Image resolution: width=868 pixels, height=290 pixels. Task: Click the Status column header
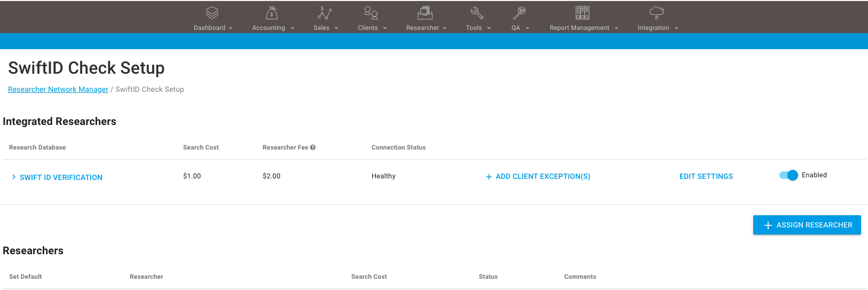(x=488, y=277)
